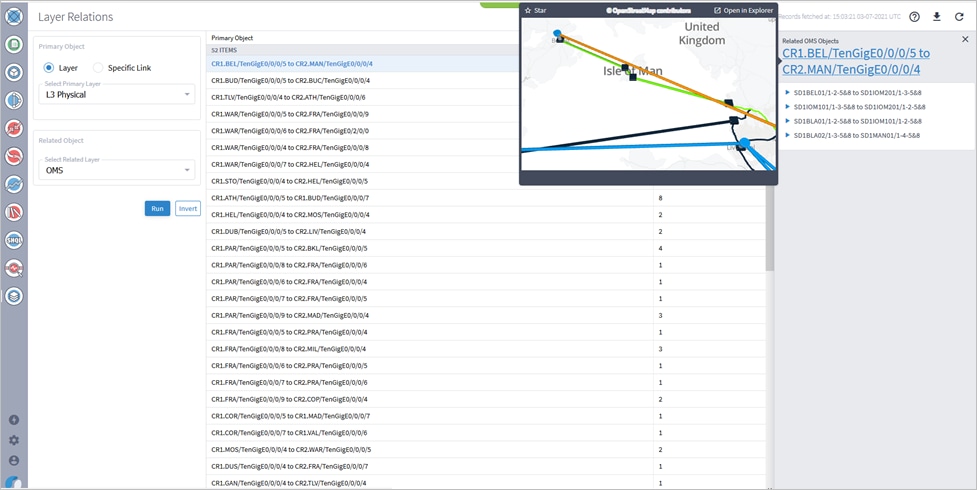
Task: Select row CR1.FRA/TenGigE0/0/0/8 to CR2.MIL
Action: click(486, 349)
